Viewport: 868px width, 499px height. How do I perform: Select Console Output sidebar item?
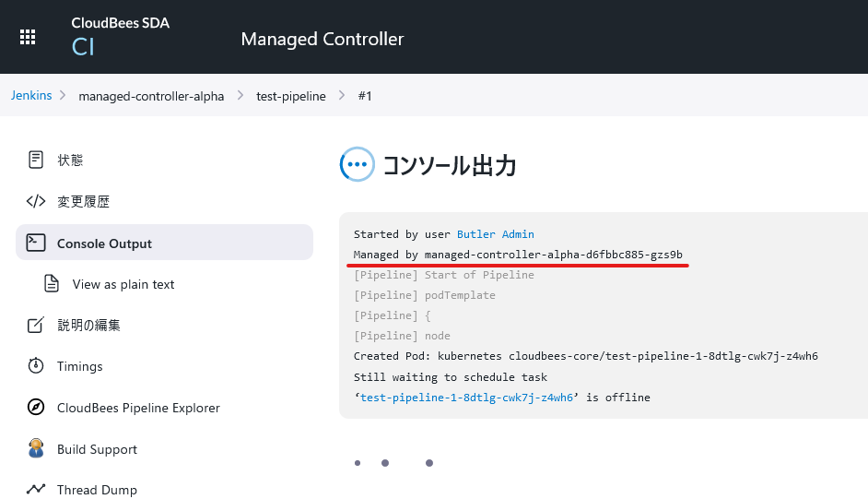tap(164, 242)
